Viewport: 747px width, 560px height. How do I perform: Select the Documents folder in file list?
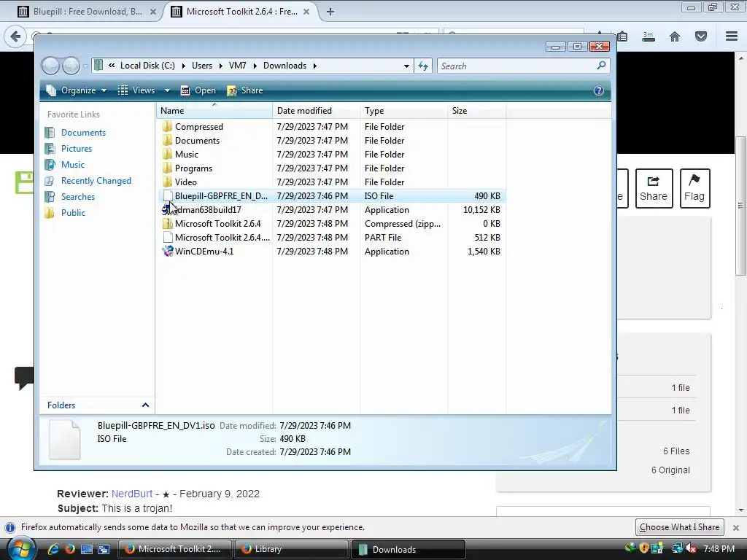click(x=332, y=141)
